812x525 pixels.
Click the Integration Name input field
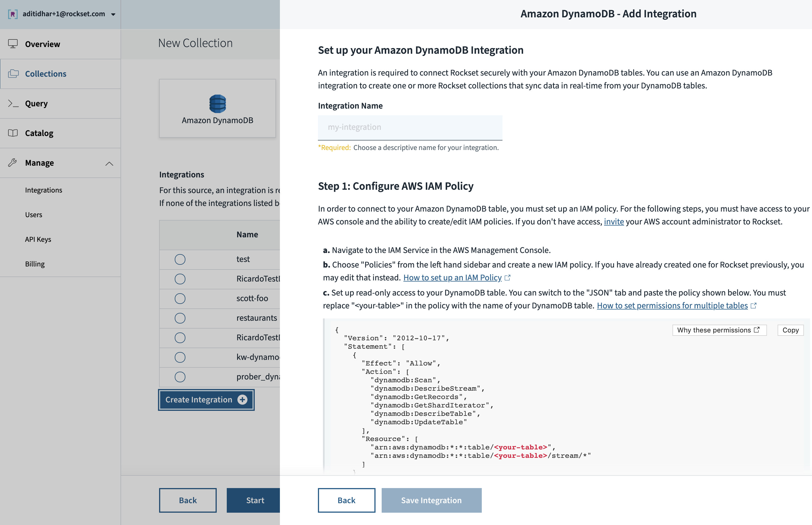[410, 127]
